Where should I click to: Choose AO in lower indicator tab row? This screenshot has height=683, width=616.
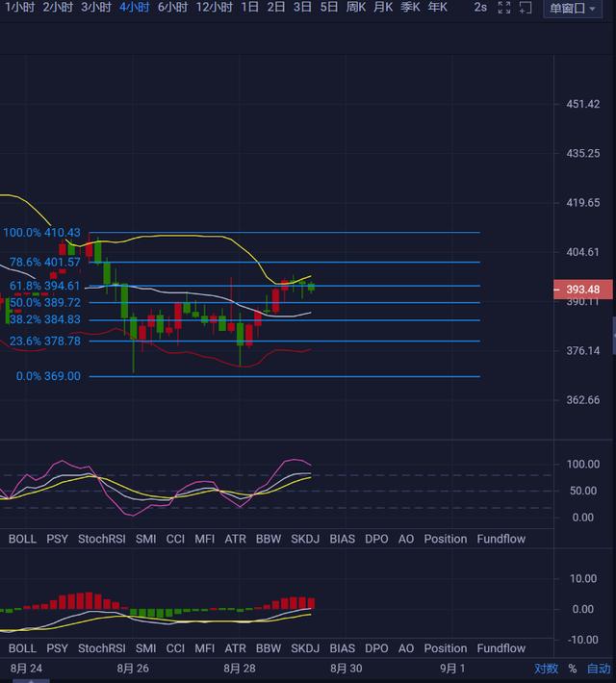coord(406,648)
